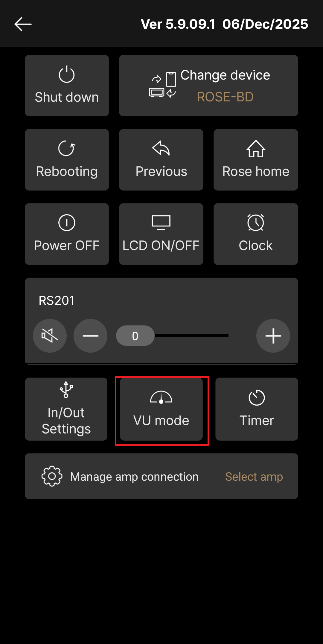The height and width of the screenshot is (644, 323).
Task: Go to Rose home house icon
Action: tap(256, 148)
